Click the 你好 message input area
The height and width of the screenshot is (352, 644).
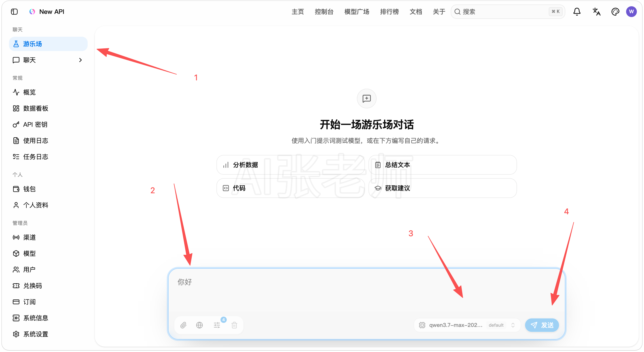[x=366, y=290]
